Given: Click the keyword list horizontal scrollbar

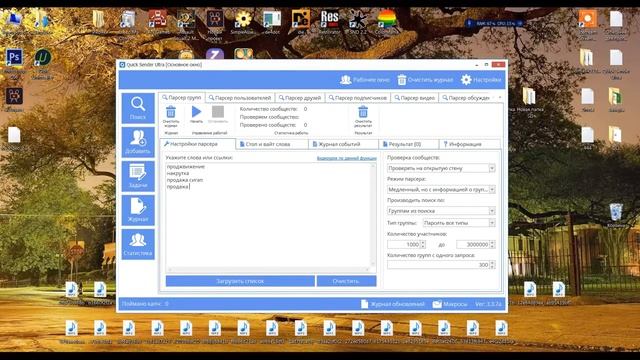Looking at the screenshot, I should (268, 269).
